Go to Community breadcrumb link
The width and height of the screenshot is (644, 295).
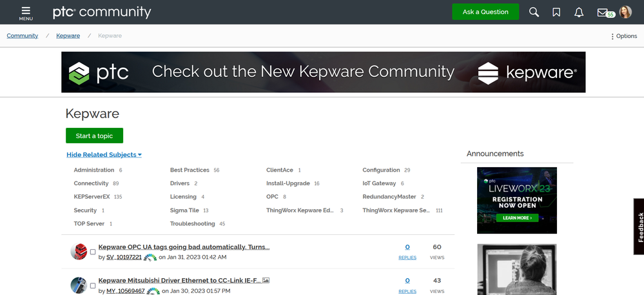(22, 36)
